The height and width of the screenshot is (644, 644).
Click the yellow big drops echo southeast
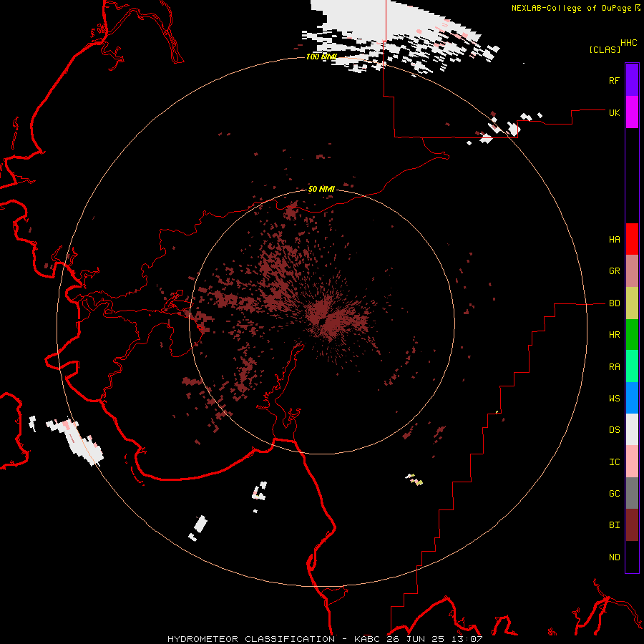(x=416, y=479)
